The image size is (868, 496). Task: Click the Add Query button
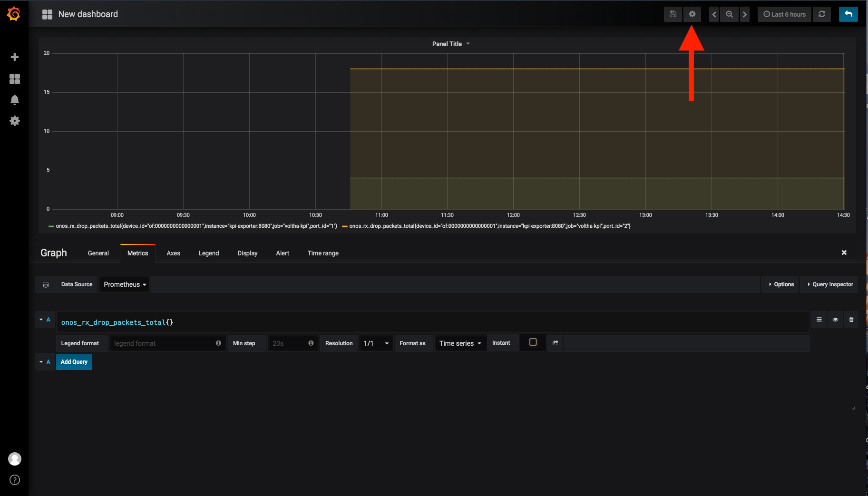tap(74, 362)
